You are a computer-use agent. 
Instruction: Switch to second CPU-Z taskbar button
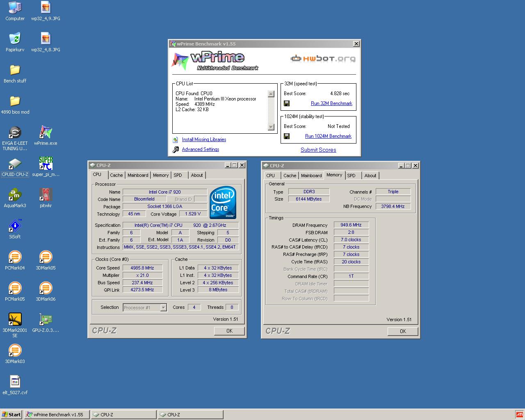coord(191,414)
